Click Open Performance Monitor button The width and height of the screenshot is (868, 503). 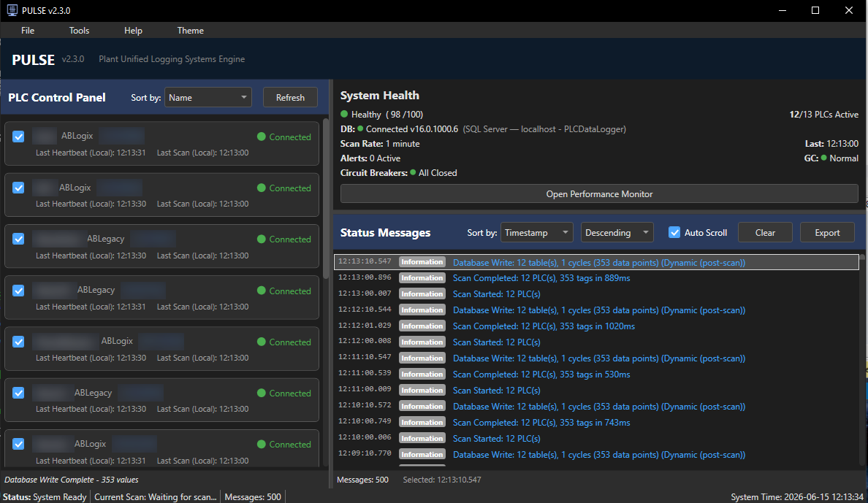[599, 193]
